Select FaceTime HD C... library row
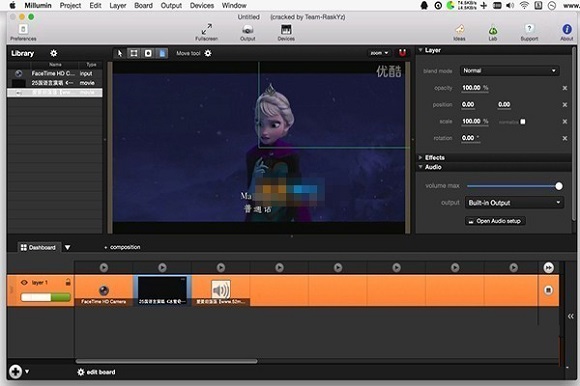580x386 pixels. click(x=55, y=74)
